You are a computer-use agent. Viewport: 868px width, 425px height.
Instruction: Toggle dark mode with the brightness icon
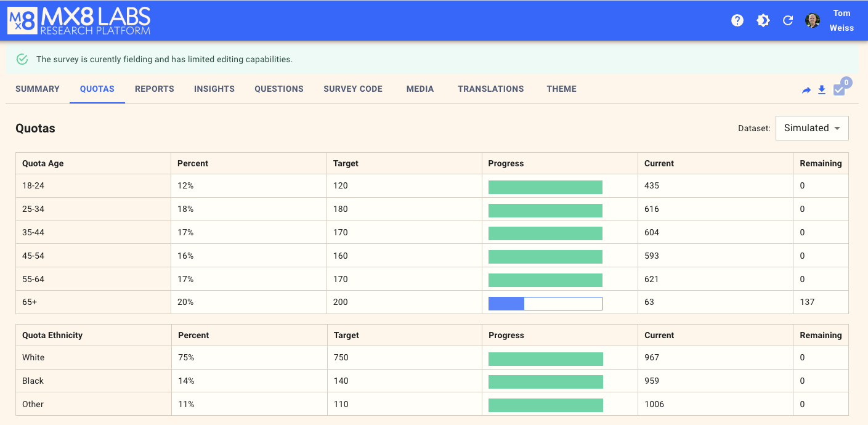pyautogui.click(x=763, y=20)
